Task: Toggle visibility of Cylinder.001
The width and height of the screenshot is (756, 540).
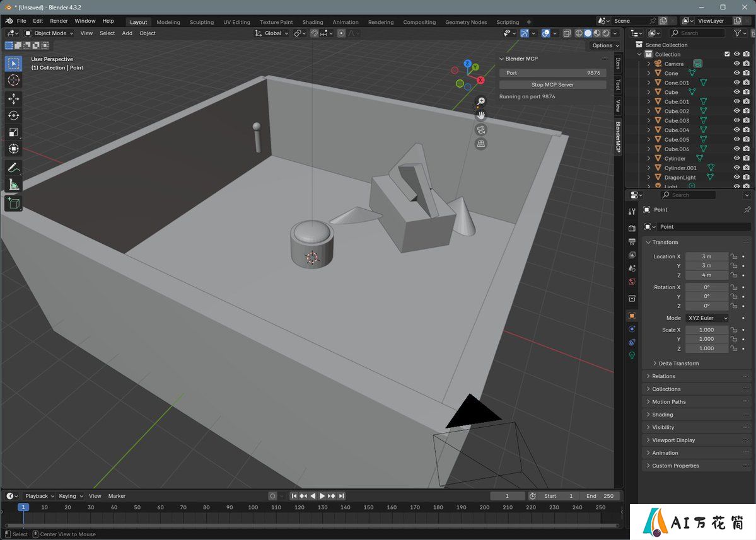Action: point(736,168)
